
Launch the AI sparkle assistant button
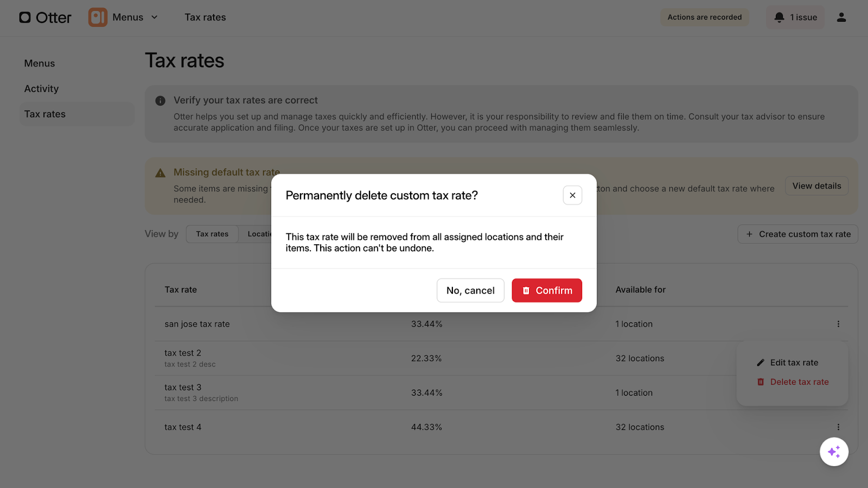[834, 452]
